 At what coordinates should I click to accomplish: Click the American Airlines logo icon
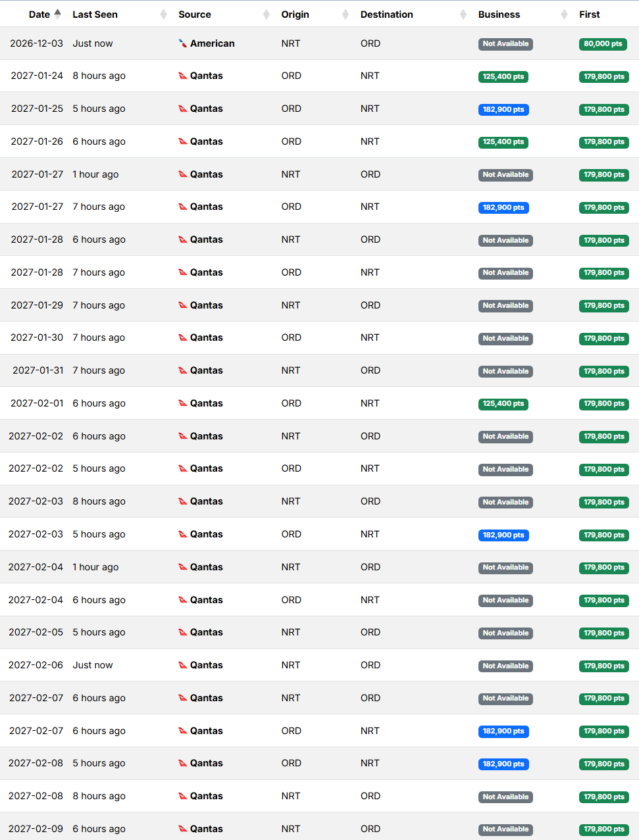[183, 43]
